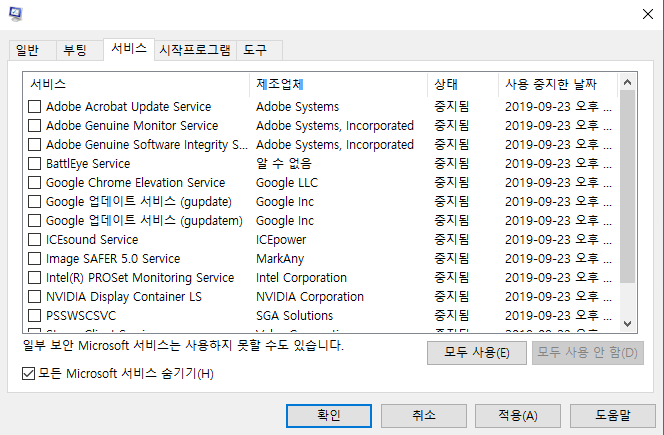
Task: Check Google Chrome Elevation Service
Action: [34, 183]
